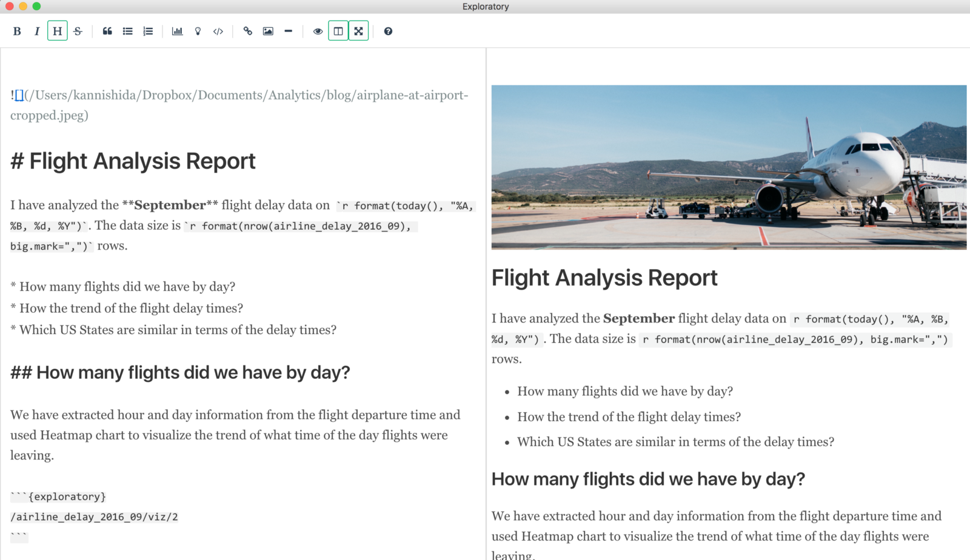Insert a code block
Viewport: 970px width, 560px height.
coord(218,32)
